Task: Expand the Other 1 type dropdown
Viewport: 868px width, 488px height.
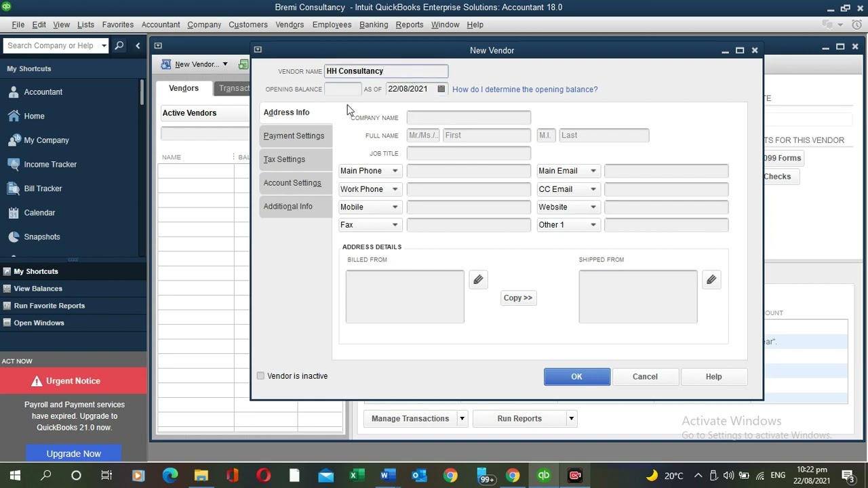Action: point(593,225)
